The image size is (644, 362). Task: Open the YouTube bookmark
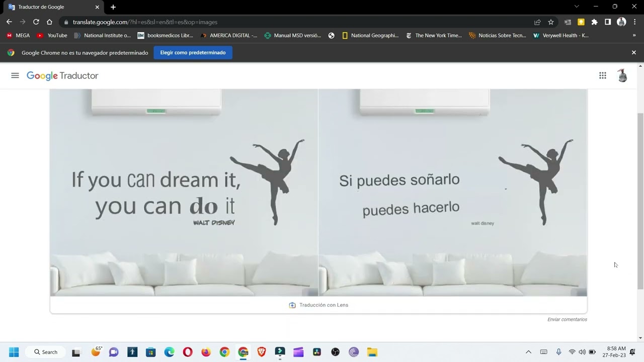(52, 36)
